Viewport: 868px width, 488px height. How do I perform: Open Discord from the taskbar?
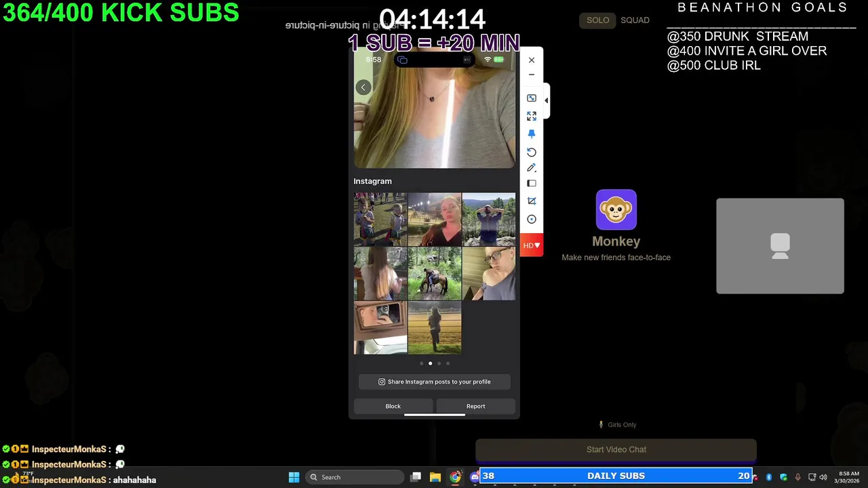pos(475,477)
